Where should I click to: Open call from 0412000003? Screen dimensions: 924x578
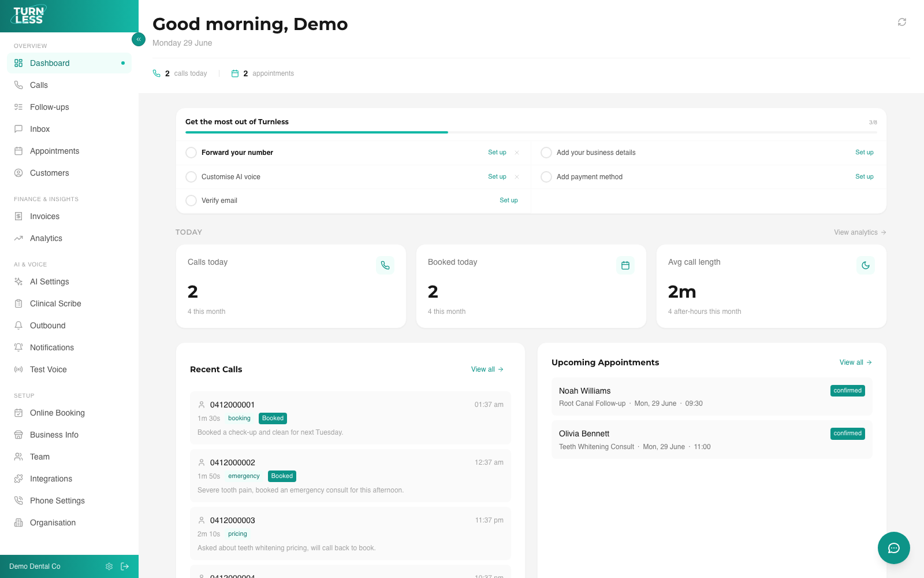pyautogui.click(x=351, y=533)
